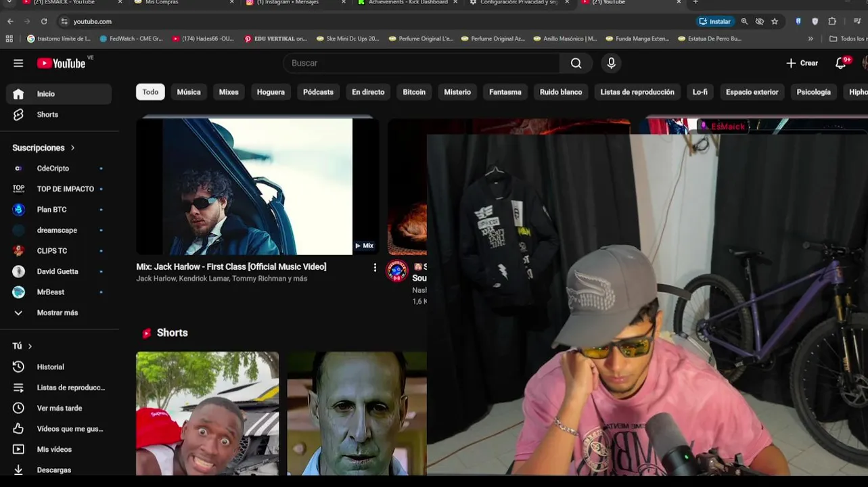Select the Música filter chip

click(x=189, y=92)
